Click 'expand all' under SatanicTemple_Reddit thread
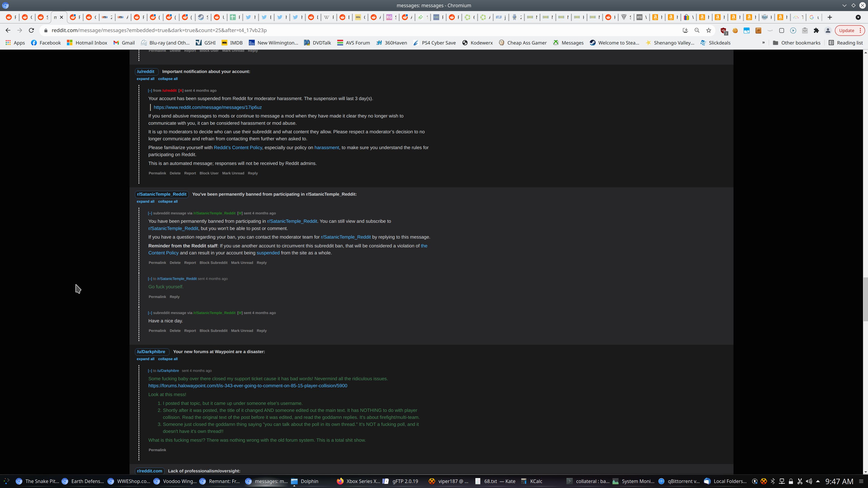Screen dimensions: 868x488 tap(145, 201)
